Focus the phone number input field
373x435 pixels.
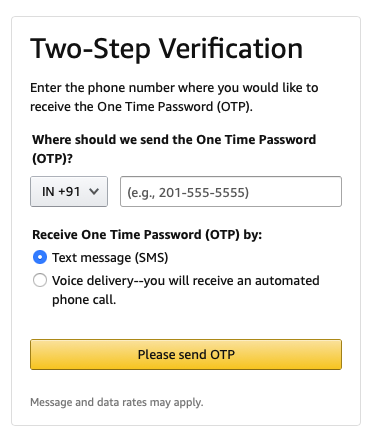pos(231,192)
